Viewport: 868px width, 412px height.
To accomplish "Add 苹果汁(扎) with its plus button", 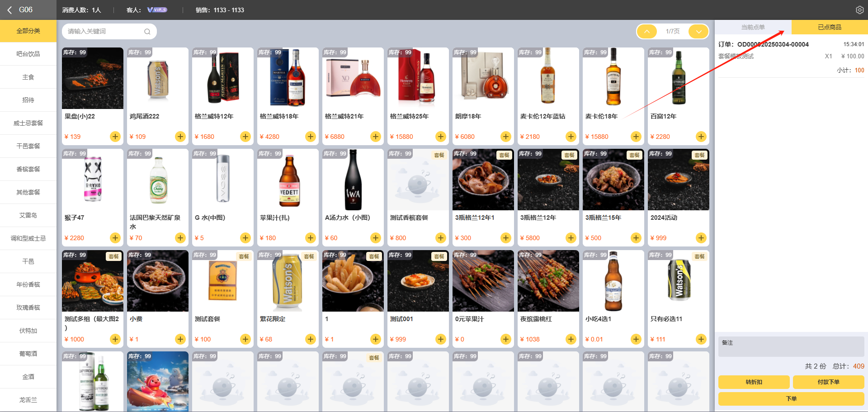I will [311, 238].
